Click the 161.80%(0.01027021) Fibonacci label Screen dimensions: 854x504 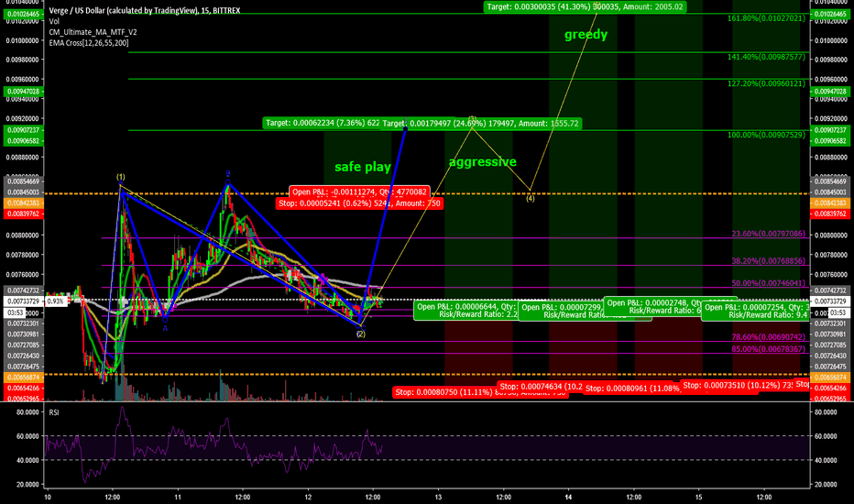[x=766, y=18]
